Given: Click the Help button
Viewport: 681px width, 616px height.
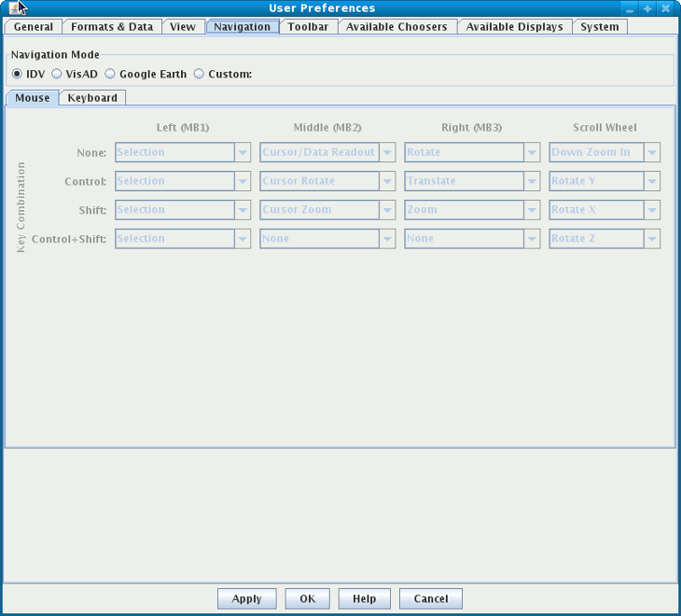Looking at the screenshot, I should [x=364, y=599].
